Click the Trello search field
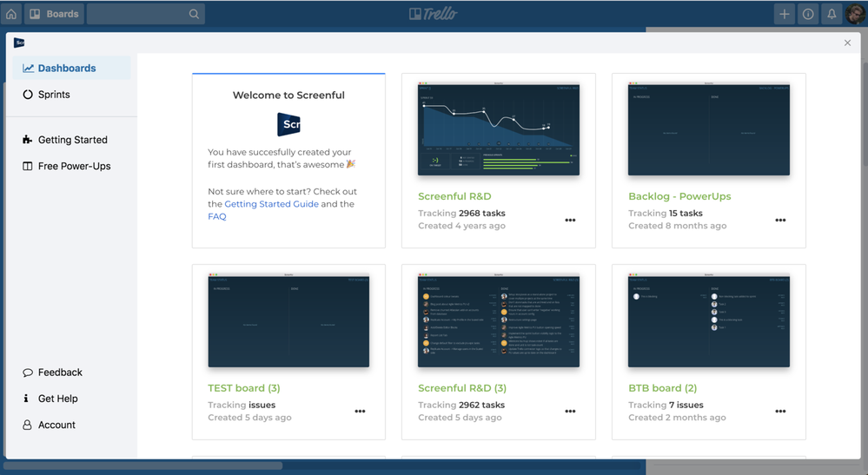Screen dimensions: 868x475 pyautogui.click(x=146, y=14)
